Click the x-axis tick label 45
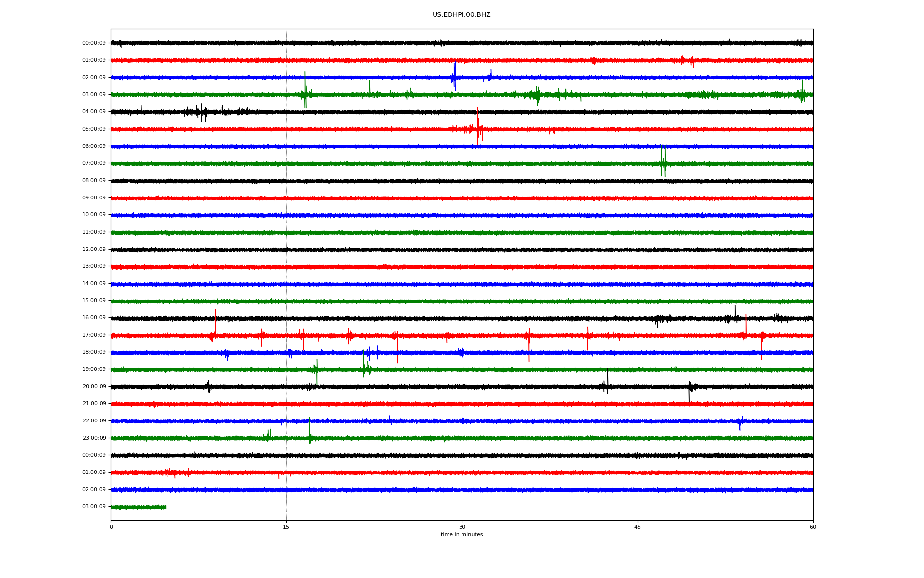Viewport: 924px width, 578px height. coord(638,527)
